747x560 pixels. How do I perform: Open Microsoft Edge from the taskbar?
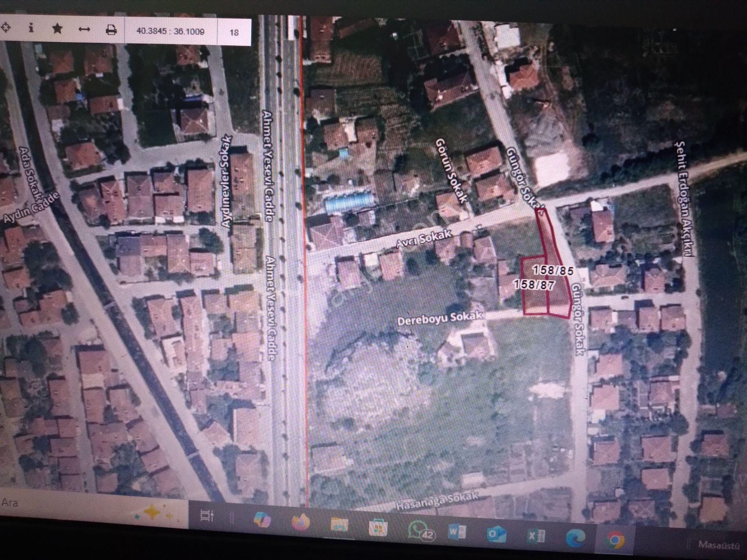(575, 539)
